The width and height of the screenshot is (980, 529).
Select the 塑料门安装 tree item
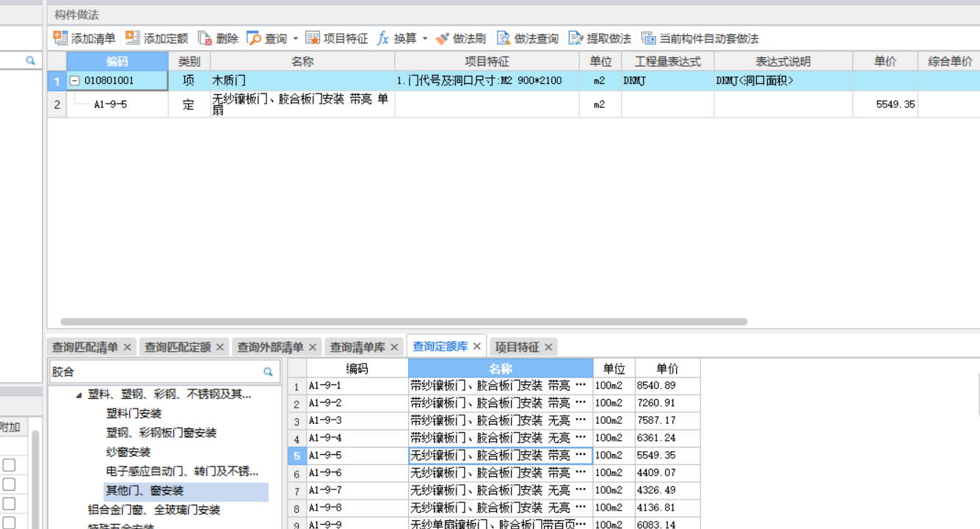coord(134,414)
